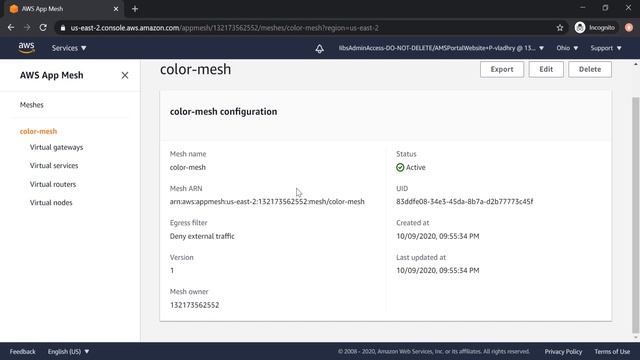Click the Incognito profile icon
Screen dimensions: 640x360
pos(580,28)
